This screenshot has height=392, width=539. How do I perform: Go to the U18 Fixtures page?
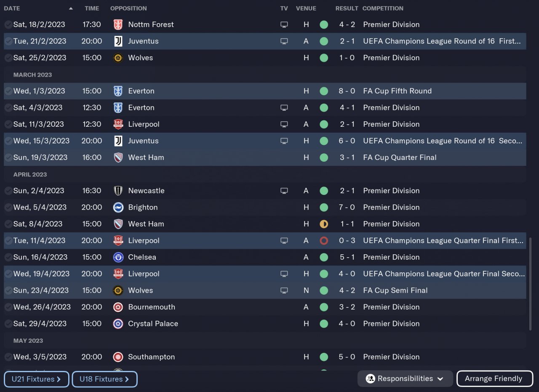tap(104, 379)
